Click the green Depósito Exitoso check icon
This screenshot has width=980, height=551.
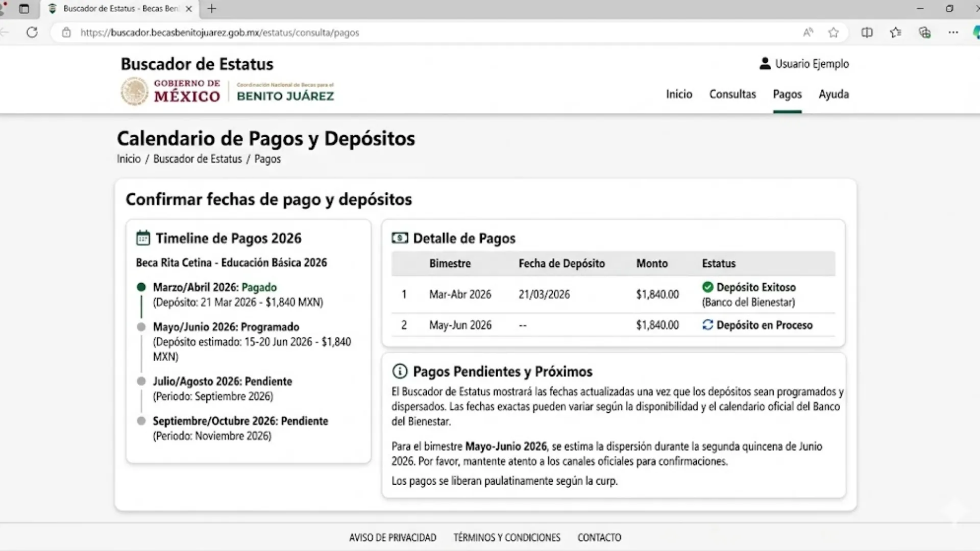707,287
